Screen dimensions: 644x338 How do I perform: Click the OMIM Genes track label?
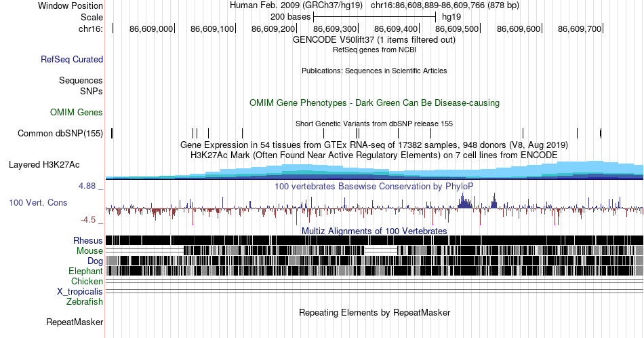pyautogui.click(x=77, y=112)
